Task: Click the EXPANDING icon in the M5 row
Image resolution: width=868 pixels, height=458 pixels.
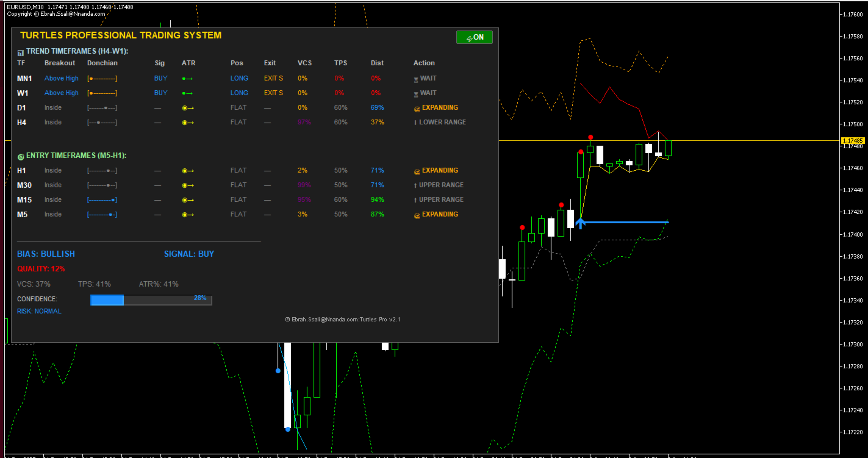Action: (x=417, y=215)
